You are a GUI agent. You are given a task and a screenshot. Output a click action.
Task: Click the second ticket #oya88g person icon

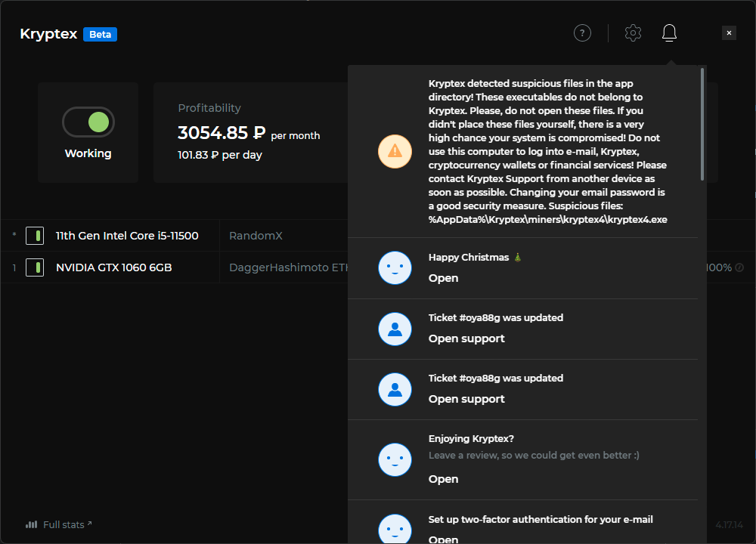coord(395,389)
